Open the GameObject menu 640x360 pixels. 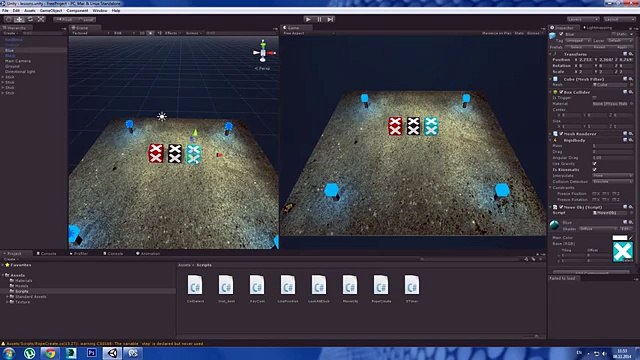[x=51, y=11]
